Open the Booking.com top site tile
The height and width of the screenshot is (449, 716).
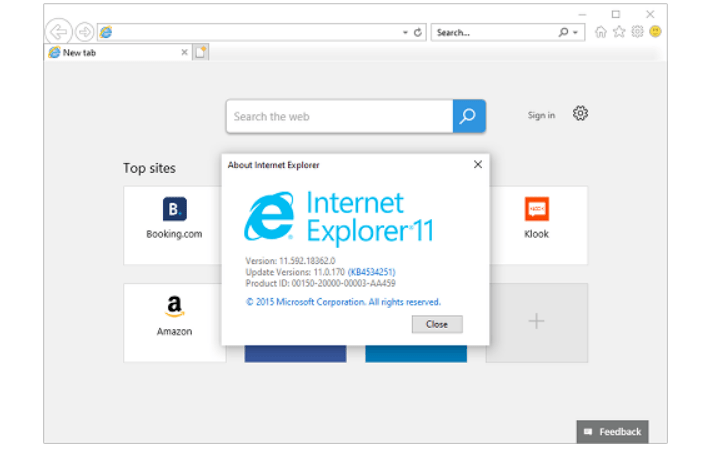[174, 225]
